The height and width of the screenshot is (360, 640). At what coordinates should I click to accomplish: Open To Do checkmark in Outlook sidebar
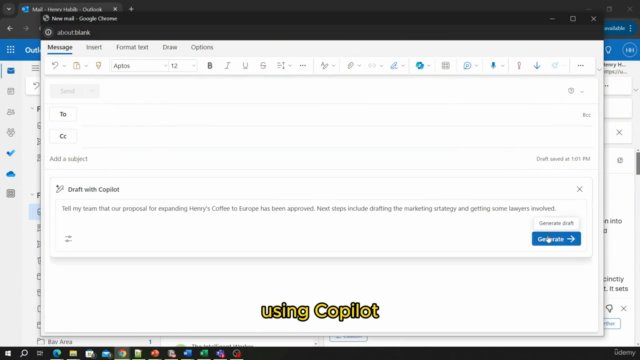click(11, 153)
